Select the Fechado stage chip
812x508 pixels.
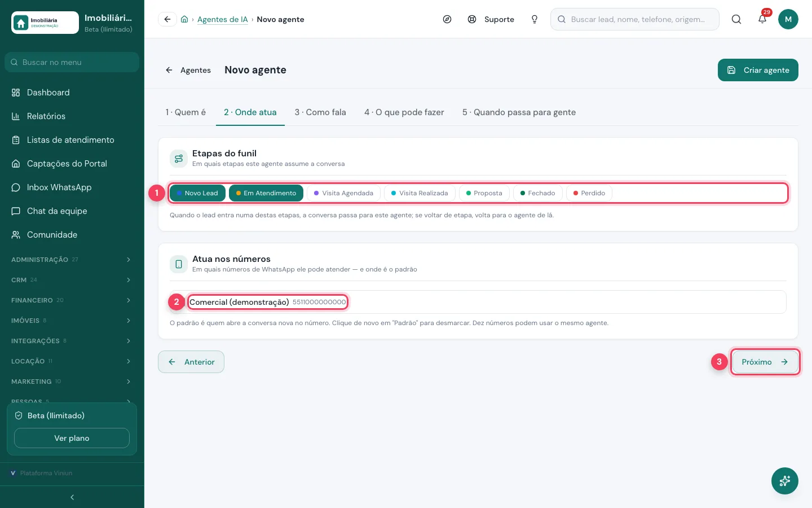click(538, 193)
